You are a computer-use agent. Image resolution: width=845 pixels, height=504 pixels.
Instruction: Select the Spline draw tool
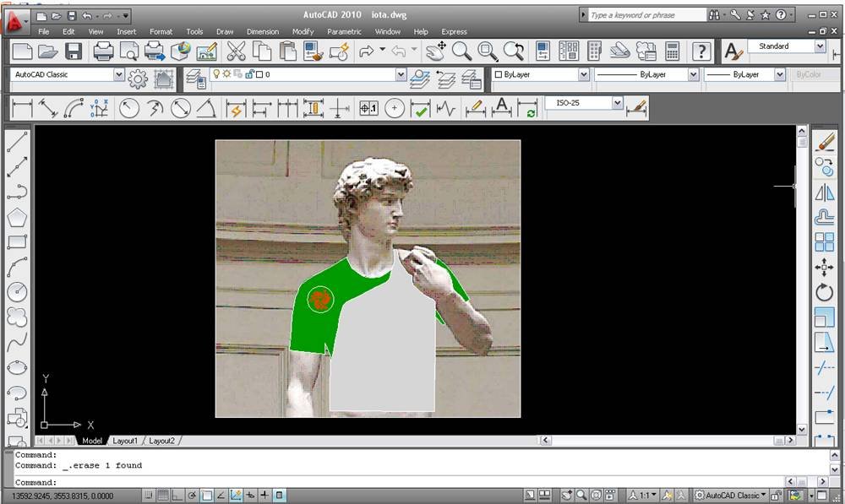coord(17,341)
